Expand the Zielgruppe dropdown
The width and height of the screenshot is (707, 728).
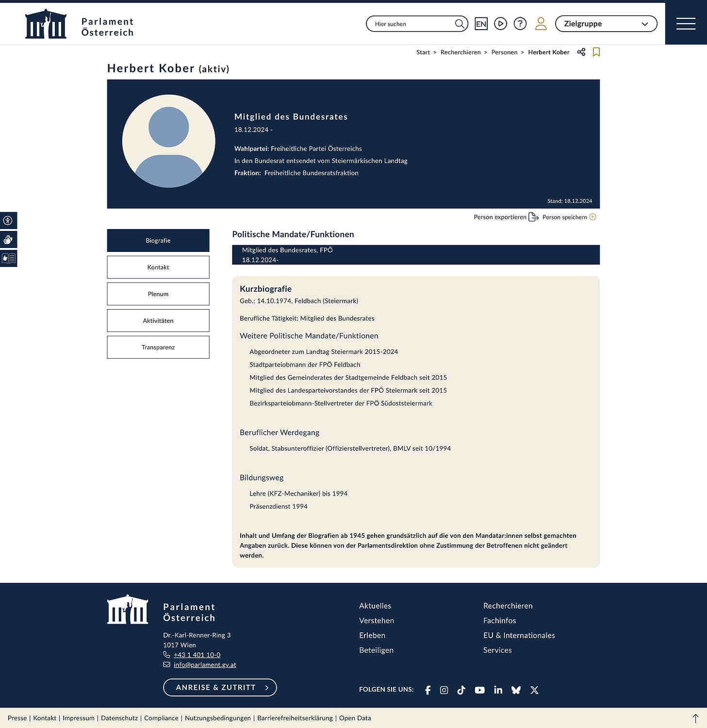click(606, 24)
